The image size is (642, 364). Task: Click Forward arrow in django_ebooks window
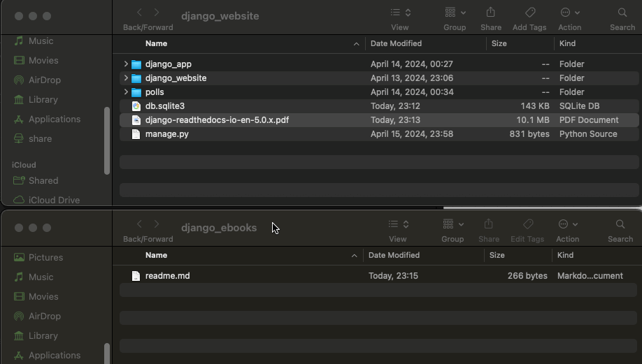(x=157, y=224)
